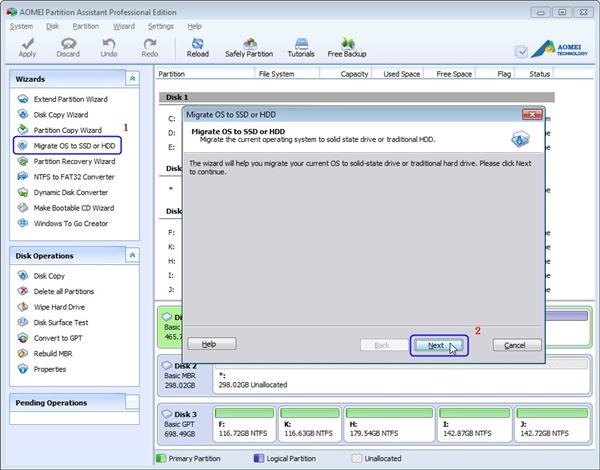This screenshot has height=470, width=600.
Task: Click Dynamic Disk Converter icon
Action: 23,192
